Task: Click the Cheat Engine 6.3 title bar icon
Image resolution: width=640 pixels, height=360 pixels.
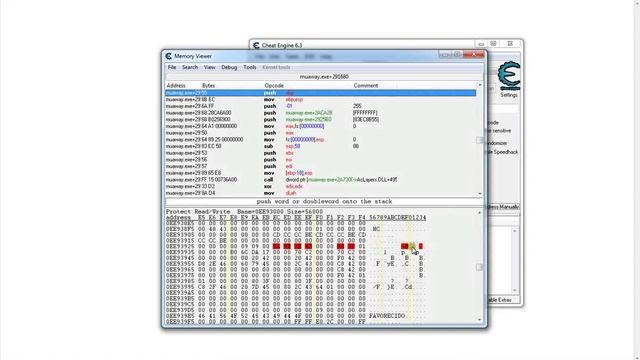Action: pos(256,45)
